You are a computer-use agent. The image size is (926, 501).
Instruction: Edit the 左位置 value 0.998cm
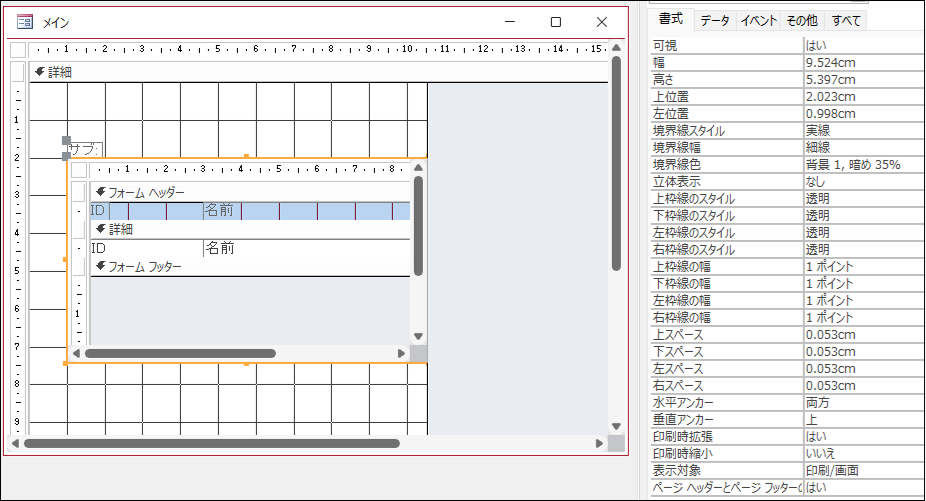coord(864,113)
